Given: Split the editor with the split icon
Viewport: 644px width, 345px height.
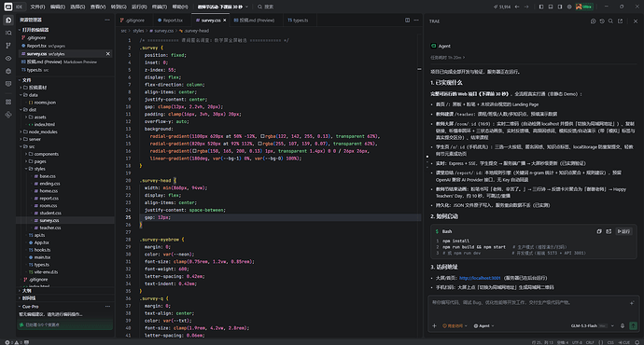Looking at the screenshot, I should tap(408, 20).
